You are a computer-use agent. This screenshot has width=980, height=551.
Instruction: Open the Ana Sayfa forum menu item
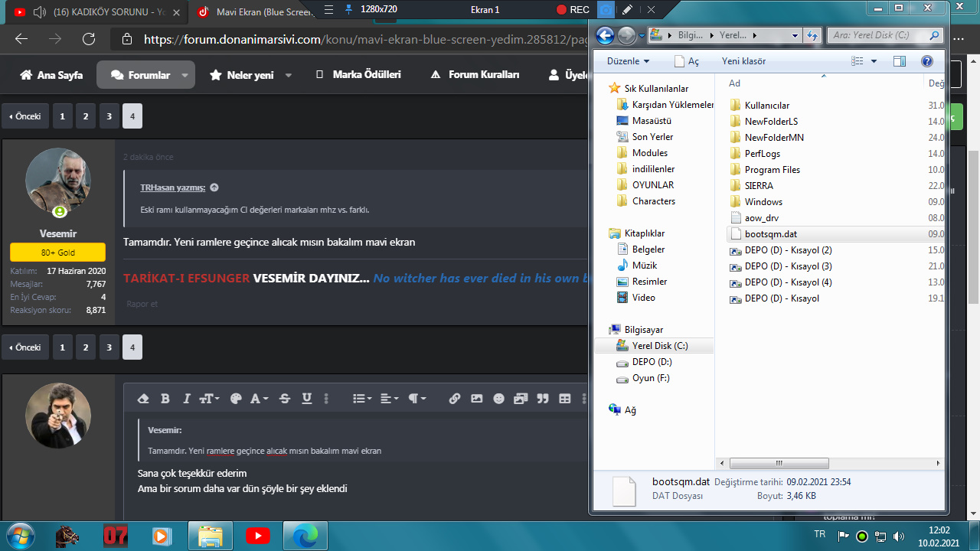point(51,75)
